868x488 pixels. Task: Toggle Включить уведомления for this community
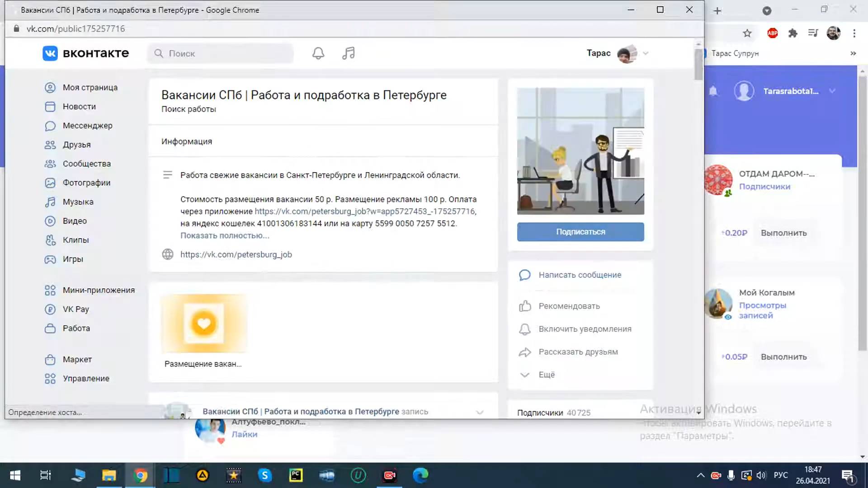tap(585, 329)
